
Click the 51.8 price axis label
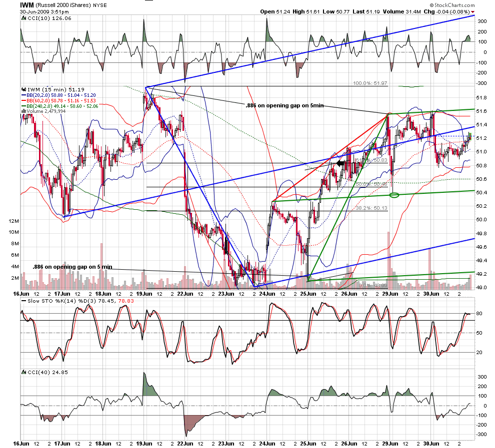(481, 98)
